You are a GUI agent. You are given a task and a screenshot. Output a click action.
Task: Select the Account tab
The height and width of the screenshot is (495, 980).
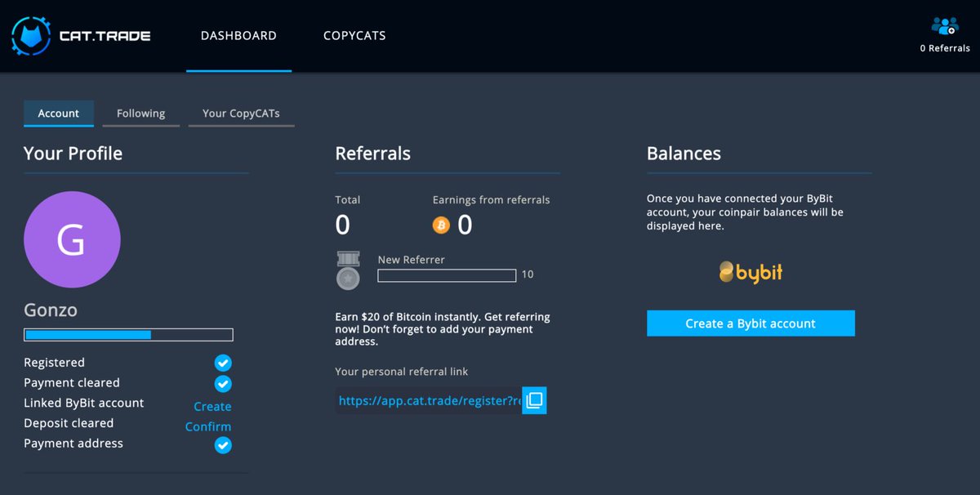tap(59, 114)
